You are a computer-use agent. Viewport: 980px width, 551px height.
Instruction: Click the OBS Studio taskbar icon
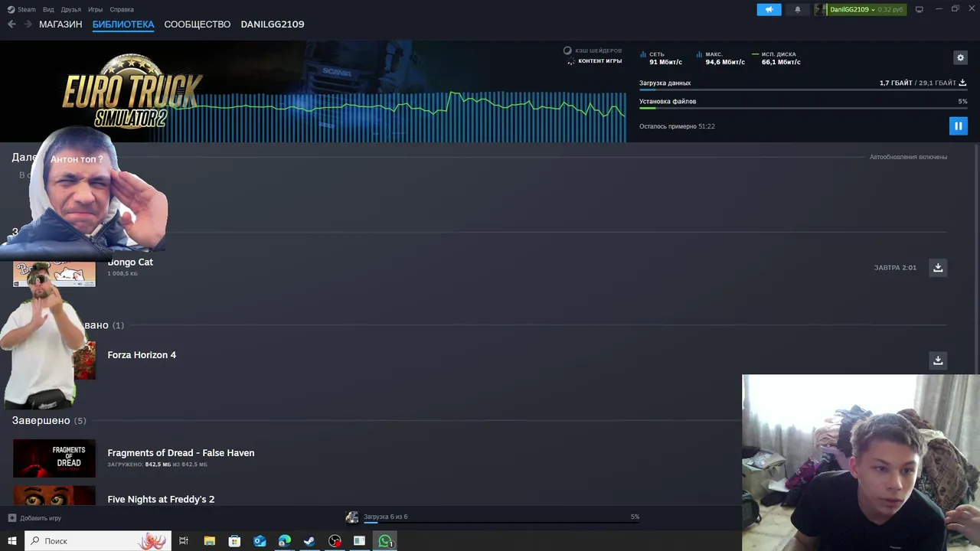pyautogui.click(x=335, y=541)
